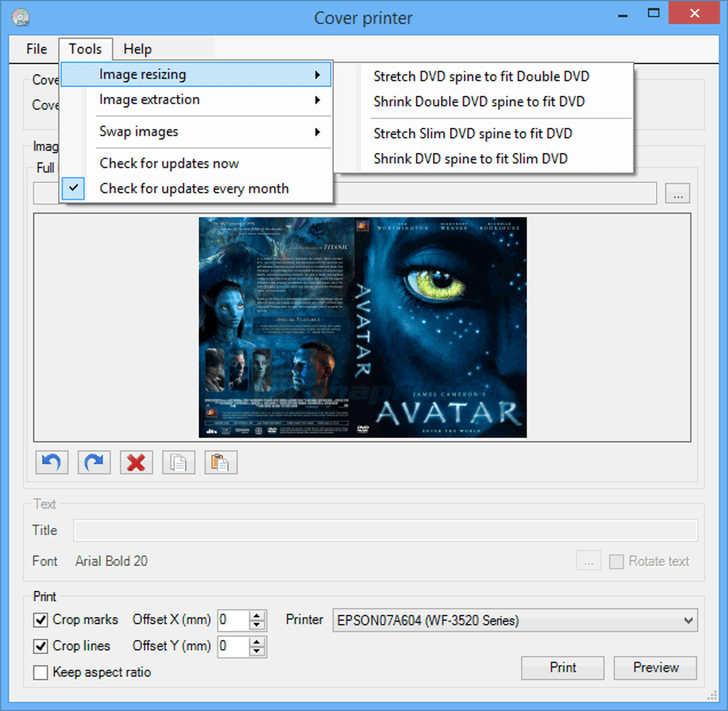Click the image file path field

(495, 193)
